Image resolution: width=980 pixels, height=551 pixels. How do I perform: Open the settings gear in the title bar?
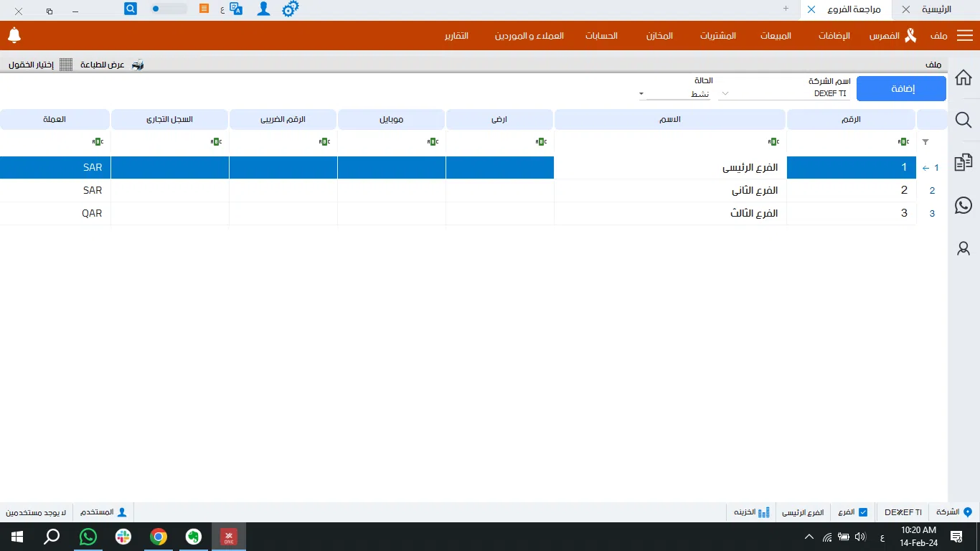290,9
